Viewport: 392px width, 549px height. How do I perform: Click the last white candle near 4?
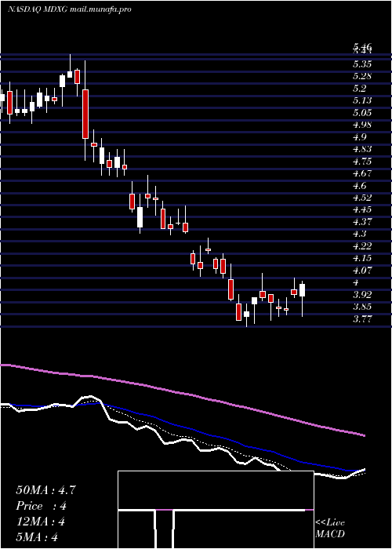pyautogui.click(x=302, y=290)
